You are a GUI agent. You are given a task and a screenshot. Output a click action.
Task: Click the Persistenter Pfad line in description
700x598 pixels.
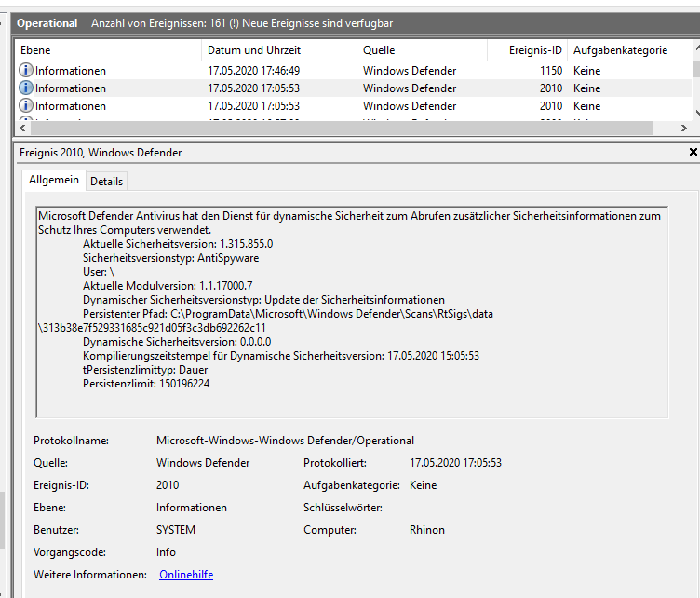click(x=288, y=314)
